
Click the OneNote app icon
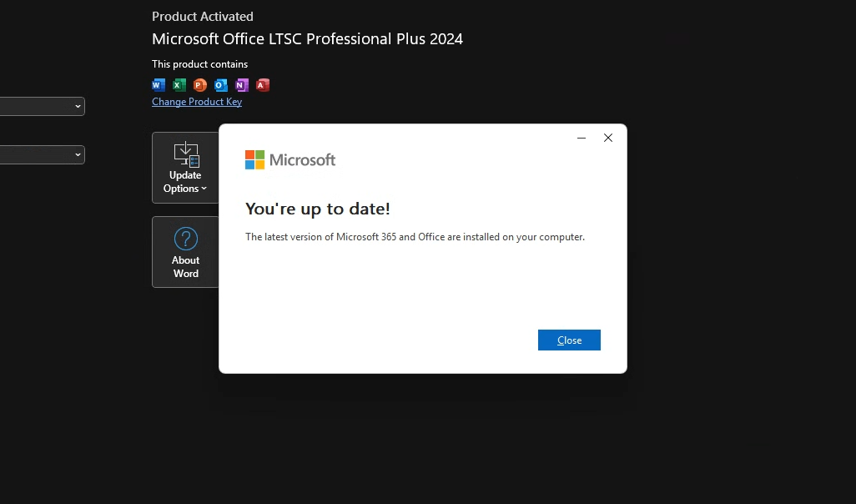(x=242, y=84)
